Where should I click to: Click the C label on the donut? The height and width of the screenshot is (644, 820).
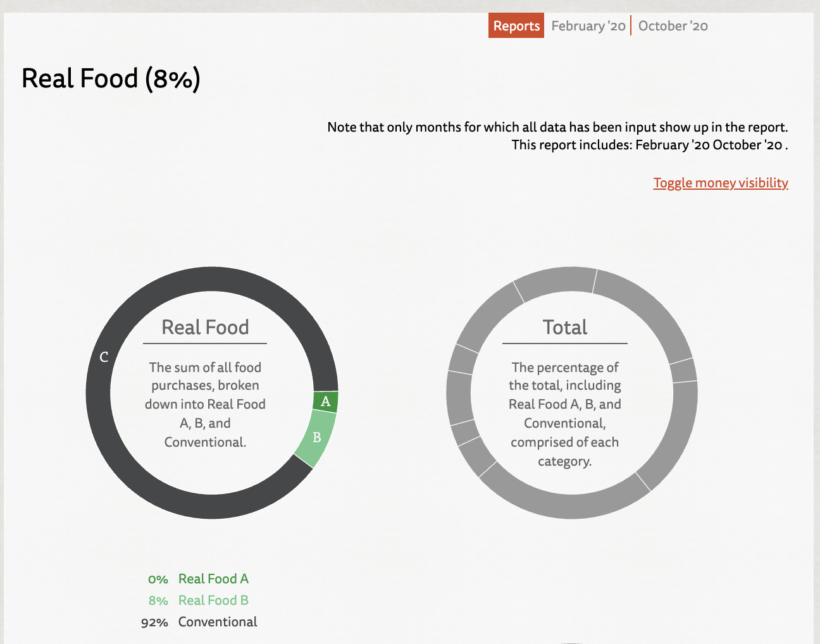tap(104, 357)
